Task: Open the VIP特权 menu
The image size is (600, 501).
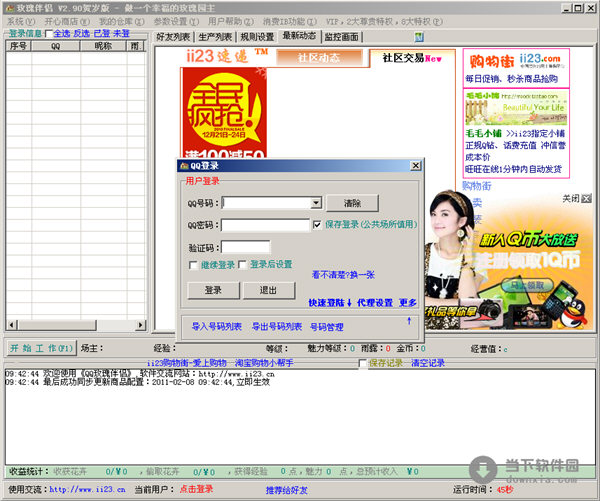Action: [384, 21]
